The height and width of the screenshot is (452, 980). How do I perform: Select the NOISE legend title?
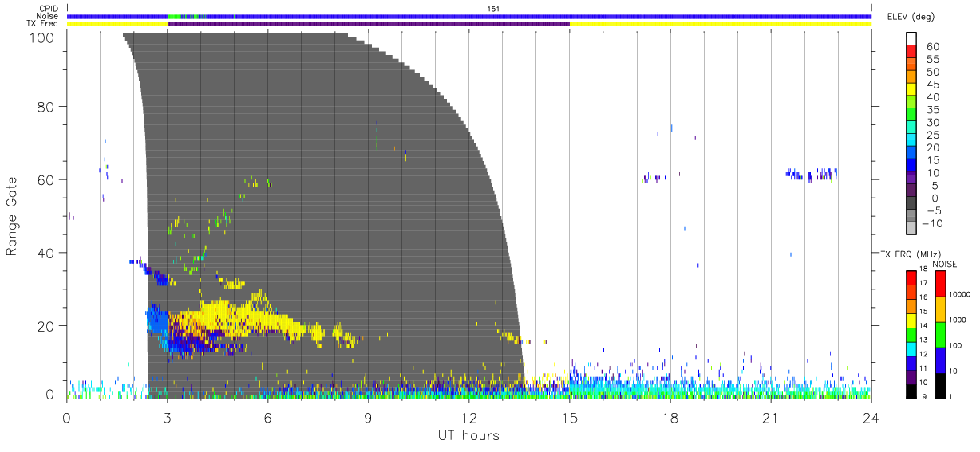(x=944, y=264)
